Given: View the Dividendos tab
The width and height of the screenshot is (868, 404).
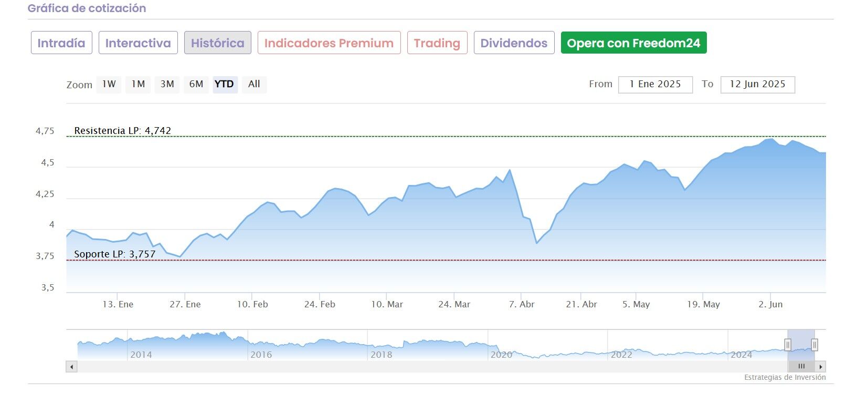Looking at the screenshot, I should click(x=514, y=43).
